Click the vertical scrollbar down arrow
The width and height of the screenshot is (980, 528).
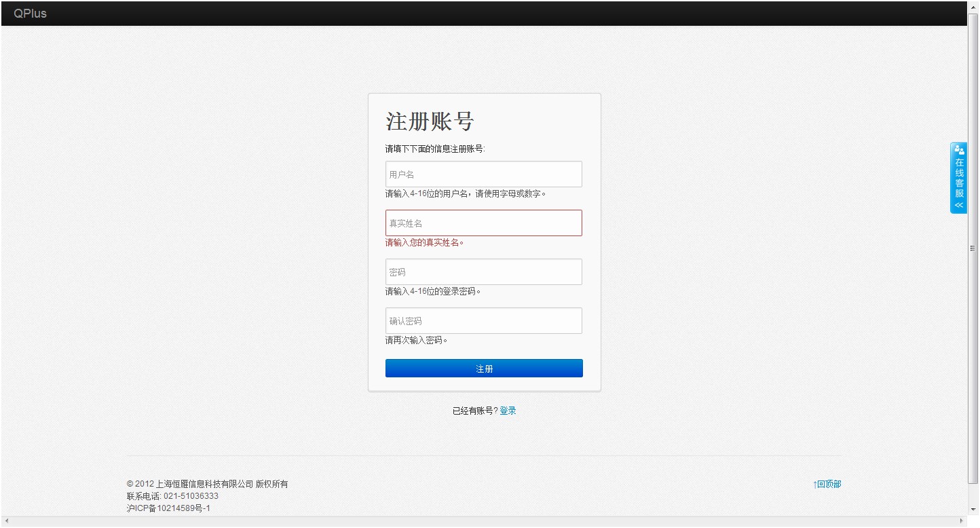[x=973, y=509]
